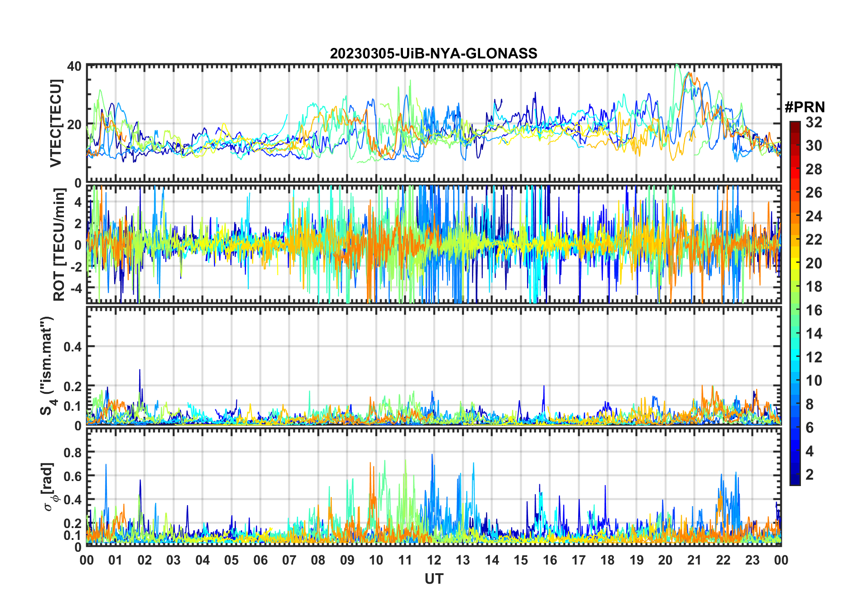Click x-axis tick label 01

point(115,560)
